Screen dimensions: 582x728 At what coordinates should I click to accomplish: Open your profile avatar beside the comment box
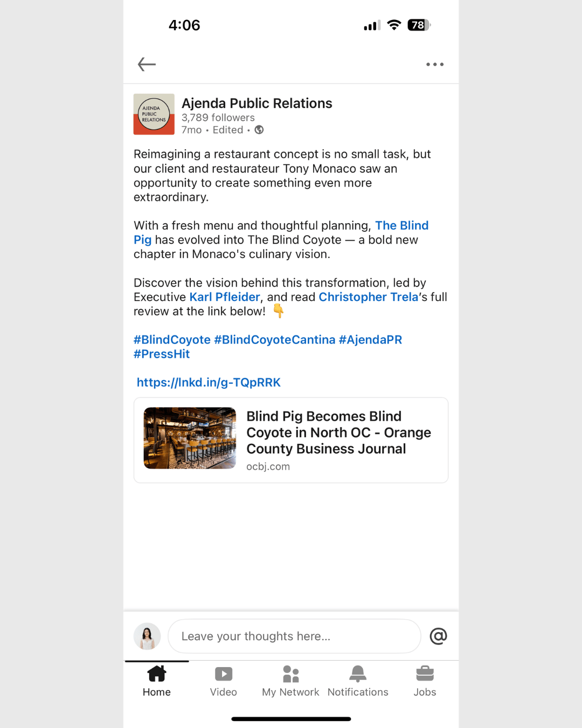[147, 636]
